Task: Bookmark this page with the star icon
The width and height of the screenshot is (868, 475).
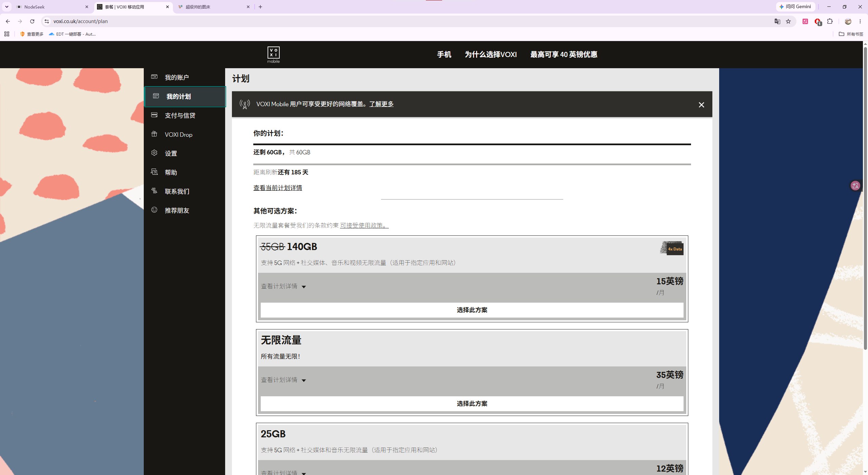Action: (788, 21)
